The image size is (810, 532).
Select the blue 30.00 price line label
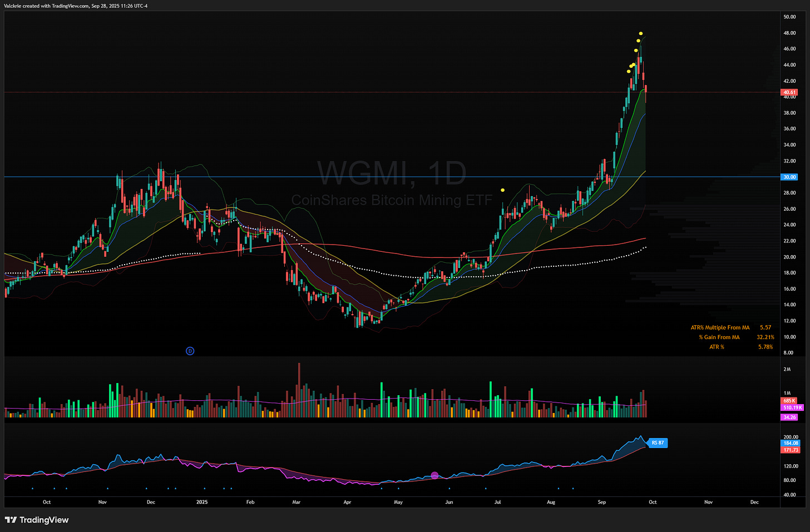point(789,177)
